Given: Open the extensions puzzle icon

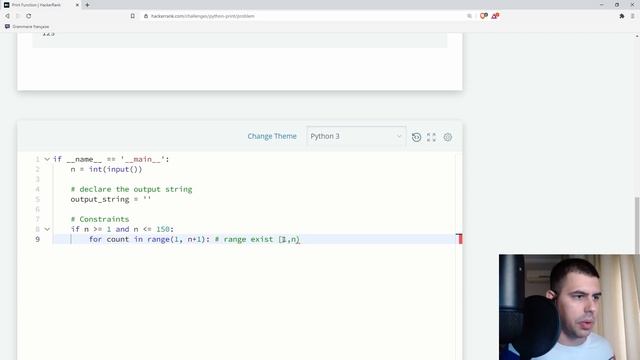Looking at the screenshot, I should click(622, 16).
